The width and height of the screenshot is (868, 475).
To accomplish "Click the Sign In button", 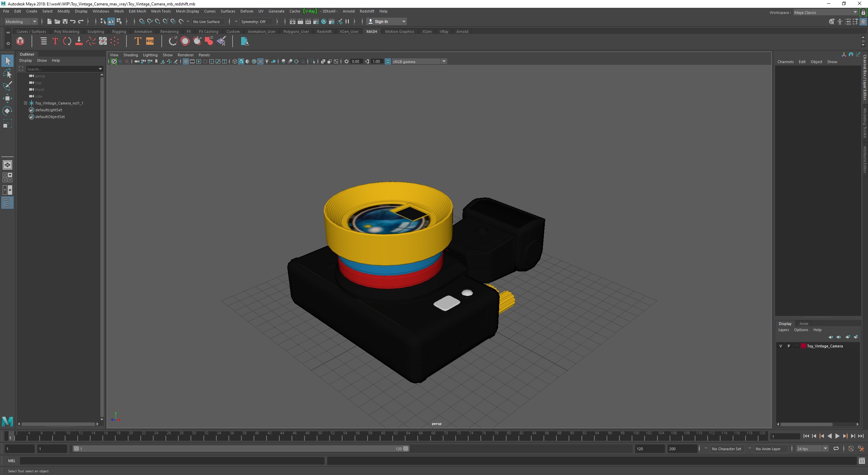I will pos(381,21).
